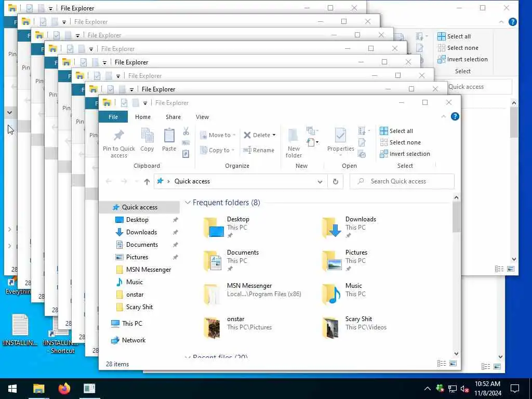Select Desktop in navigation pane
The height and width of the screenshot is (399, 532).
pos(137,220)
